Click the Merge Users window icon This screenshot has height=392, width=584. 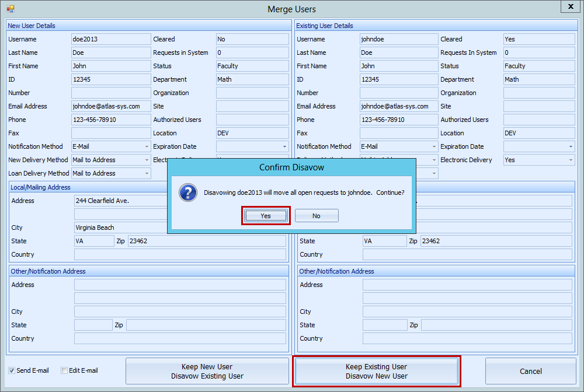coord(10,9)
